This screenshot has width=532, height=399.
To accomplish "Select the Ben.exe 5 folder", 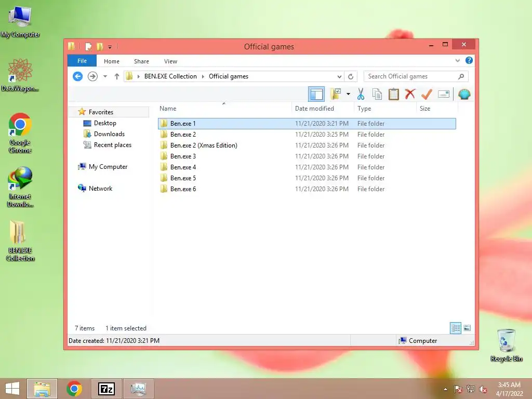I will (307, 178).
